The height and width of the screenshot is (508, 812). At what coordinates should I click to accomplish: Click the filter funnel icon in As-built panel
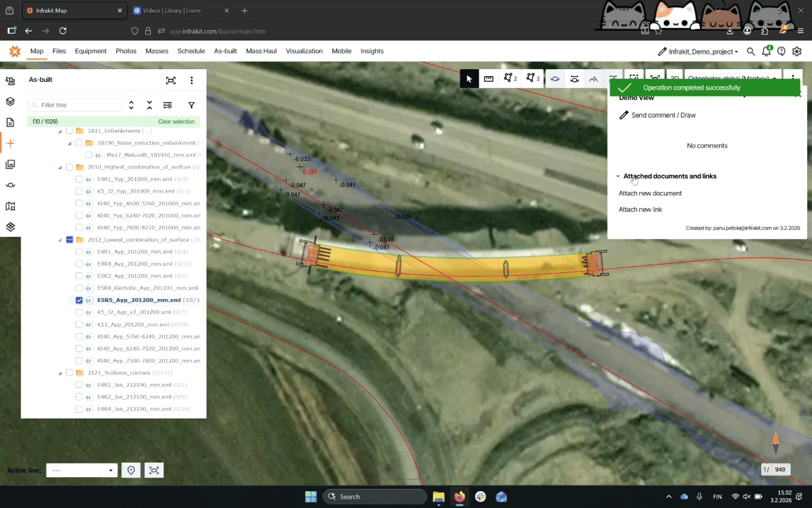point(191,105)
